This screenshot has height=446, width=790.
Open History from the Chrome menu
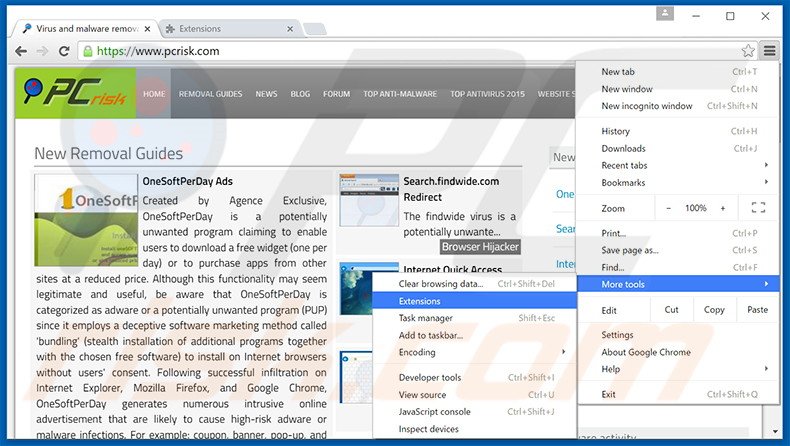point(678,132)
